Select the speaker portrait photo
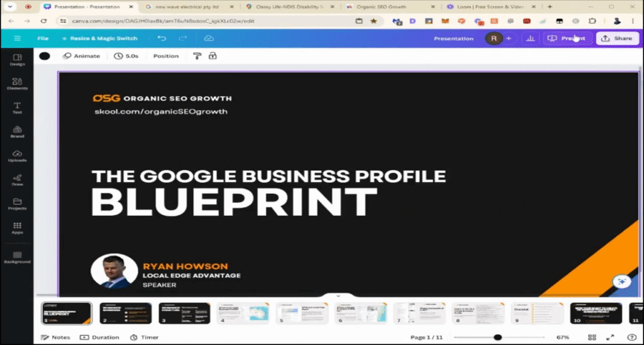Screen dimensions: 644x345 pos(114,271)
